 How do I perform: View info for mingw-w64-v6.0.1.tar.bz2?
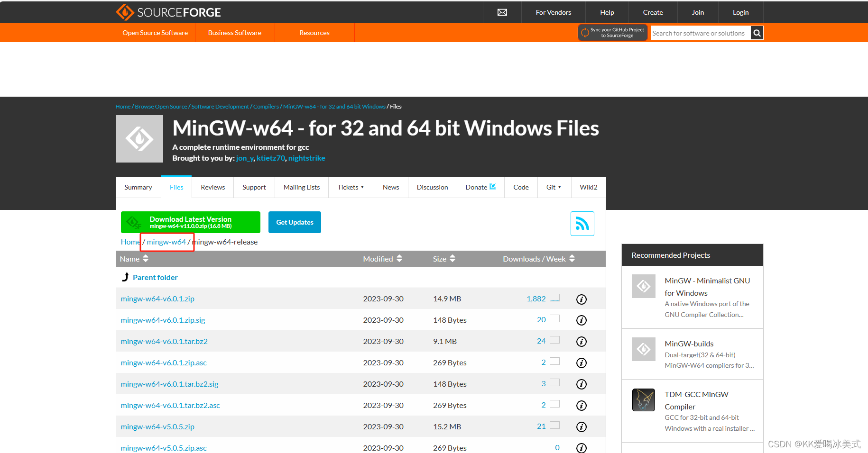(x=582, y=342)
